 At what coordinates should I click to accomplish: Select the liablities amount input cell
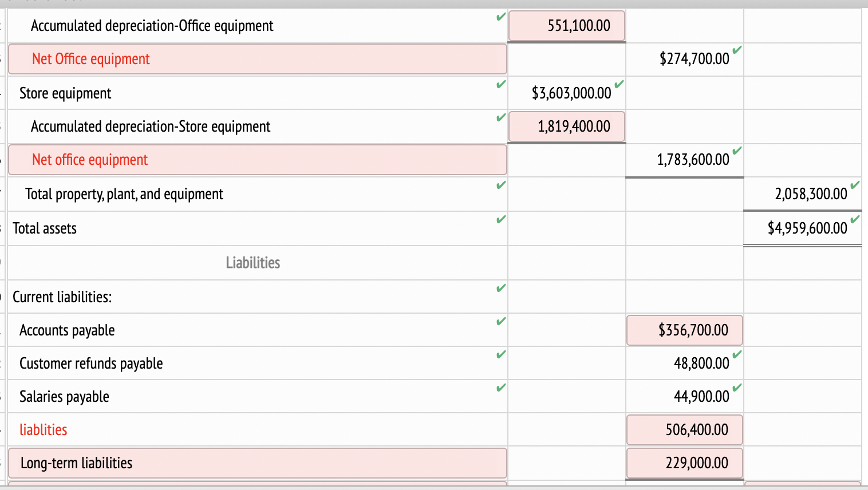pyautogui.click(x=685, y=429)
